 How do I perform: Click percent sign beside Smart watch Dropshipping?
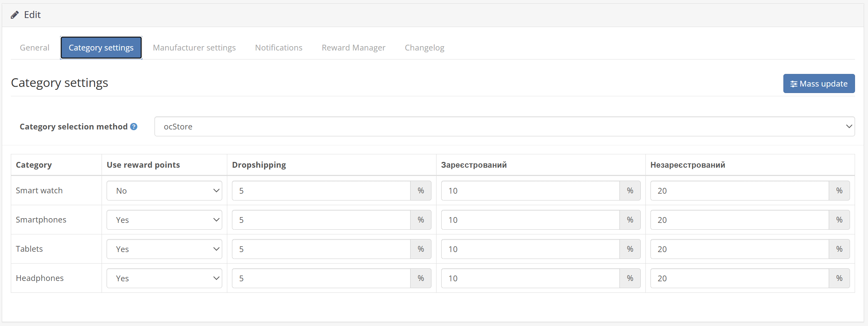click(421, 191)
